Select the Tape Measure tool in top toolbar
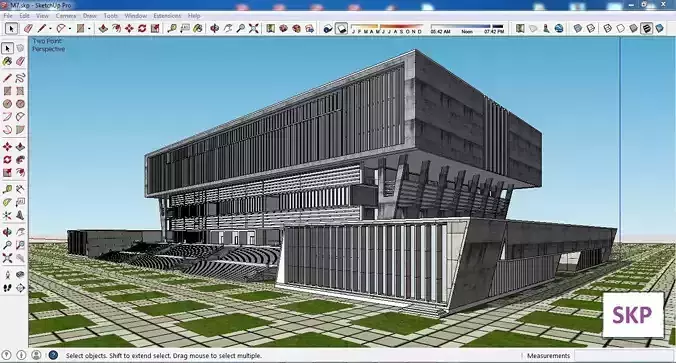676x363 pixels. point(172,28)
